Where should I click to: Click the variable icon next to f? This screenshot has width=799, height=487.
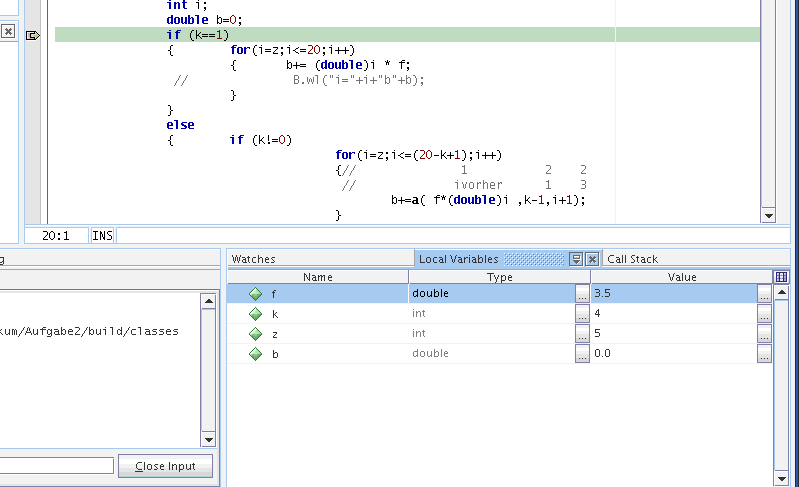pos(255,294)
